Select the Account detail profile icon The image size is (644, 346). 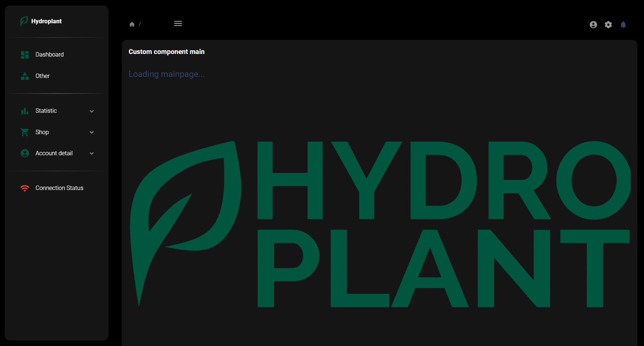coord(24,153)
